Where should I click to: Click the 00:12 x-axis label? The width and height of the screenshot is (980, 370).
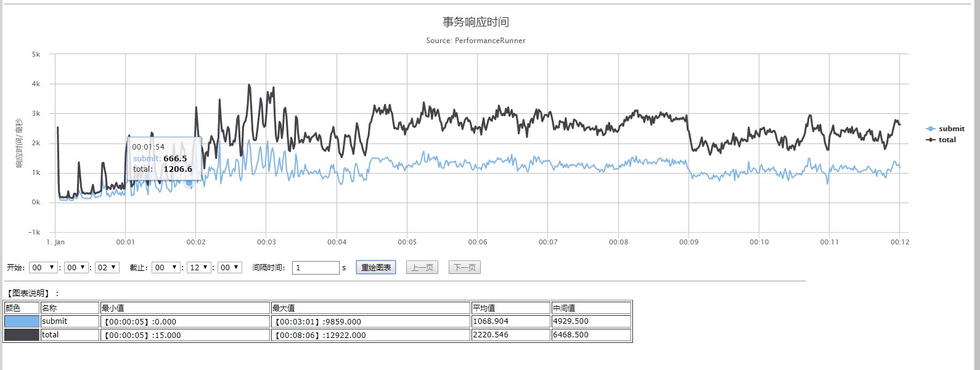tap(900, 242)
